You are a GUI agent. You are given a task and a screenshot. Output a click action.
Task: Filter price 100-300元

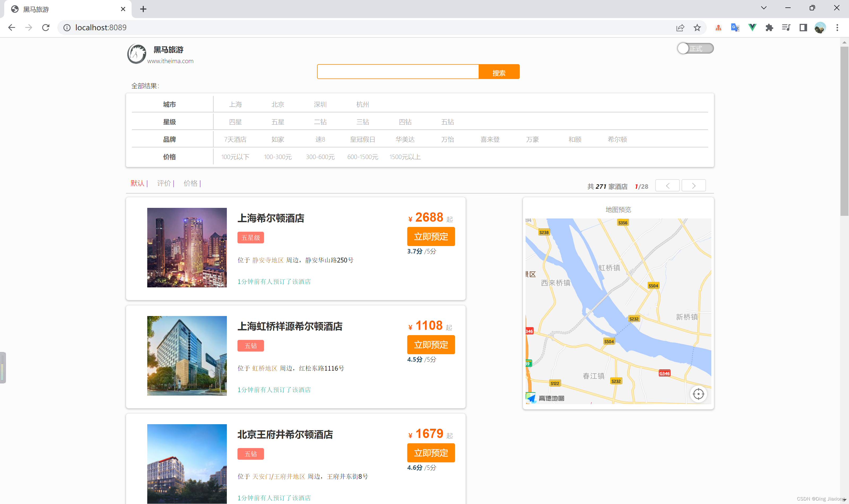point(278,157)
